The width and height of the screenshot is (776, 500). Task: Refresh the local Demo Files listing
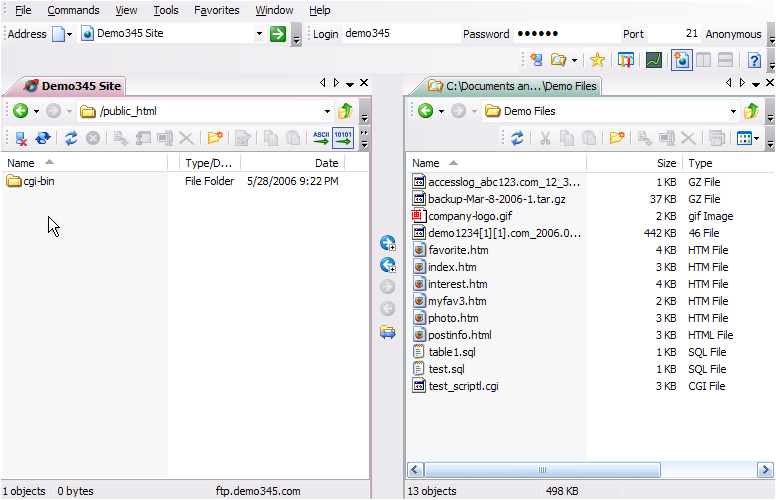517,138
